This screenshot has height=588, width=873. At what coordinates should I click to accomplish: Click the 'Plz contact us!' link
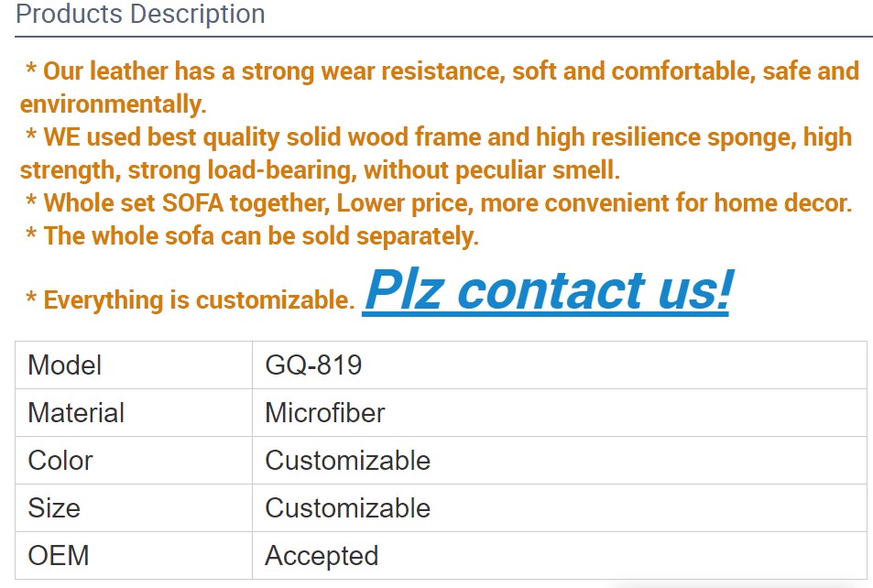[x=548, y=290]
